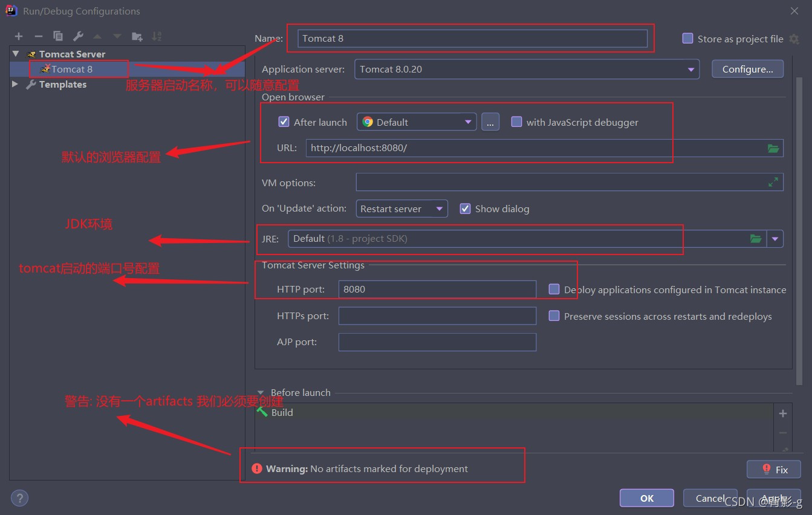Image resolution: width=812 pixels, height=515 pixels.
Task: Open Default browser dropdown
Action: [417, 121]
